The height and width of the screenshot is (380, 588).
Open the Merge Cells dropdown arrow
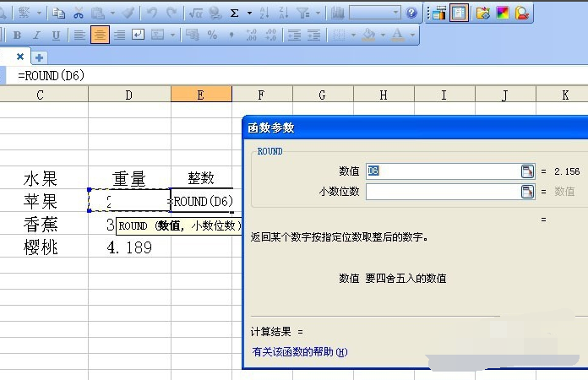tap(172, 35)
